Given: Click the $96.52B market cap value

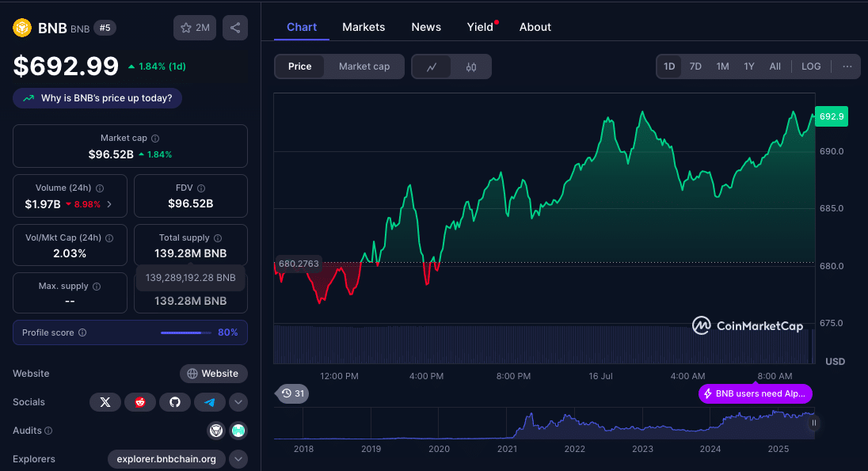Looking at the screenshot, I should [x=111, y=154].
